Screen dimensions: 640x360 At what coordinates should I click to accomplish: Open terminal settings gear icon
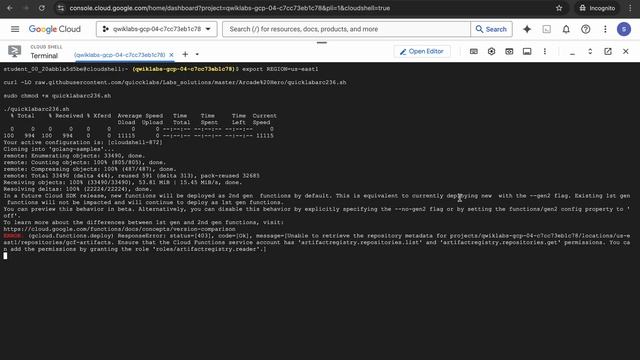pos(491,51)
